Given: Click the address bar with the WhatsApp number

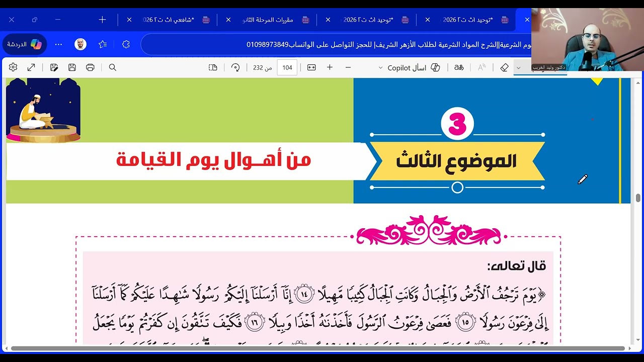Looking at the screenshot, I should click(x=336, y=44).
